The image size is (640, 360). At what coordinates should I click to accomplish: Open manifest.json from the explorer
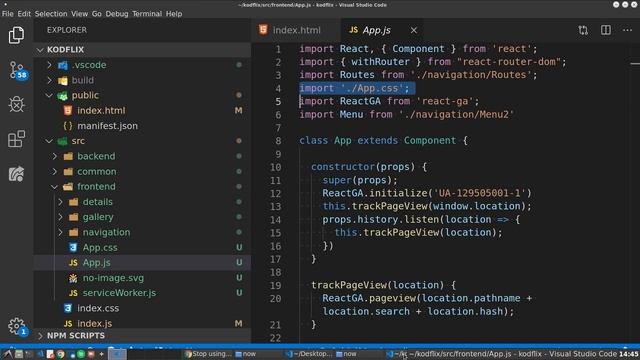[x=142, y=126]
